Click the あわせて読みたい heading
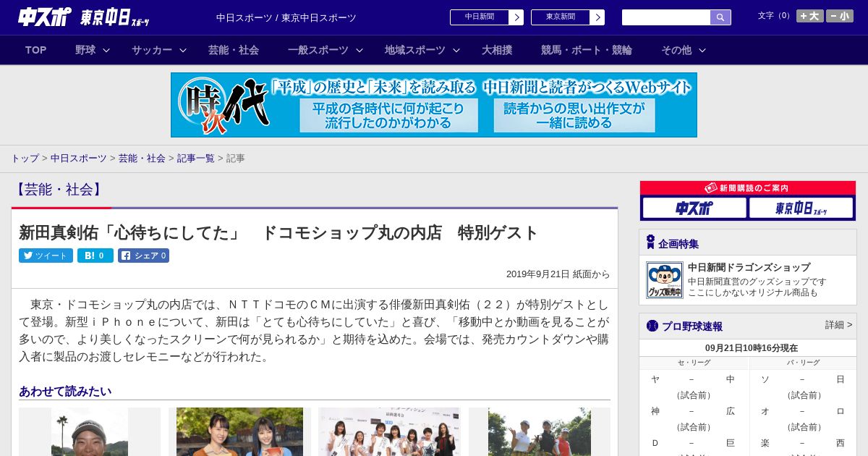This screenshot has width=868, height=456. tap(65, 392)
